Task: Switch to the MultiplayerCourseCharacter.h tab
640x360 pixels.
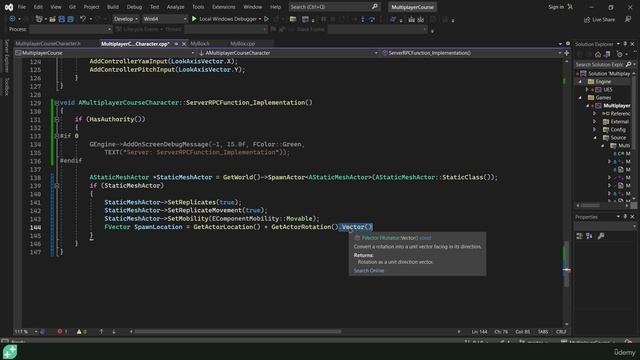Action: click(48, 44)
